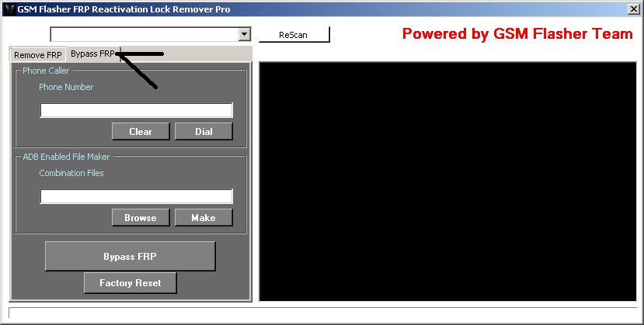Select the Bypass FRP tab
The width and height of the screenshot is (644, 325).
click(92, 54)
